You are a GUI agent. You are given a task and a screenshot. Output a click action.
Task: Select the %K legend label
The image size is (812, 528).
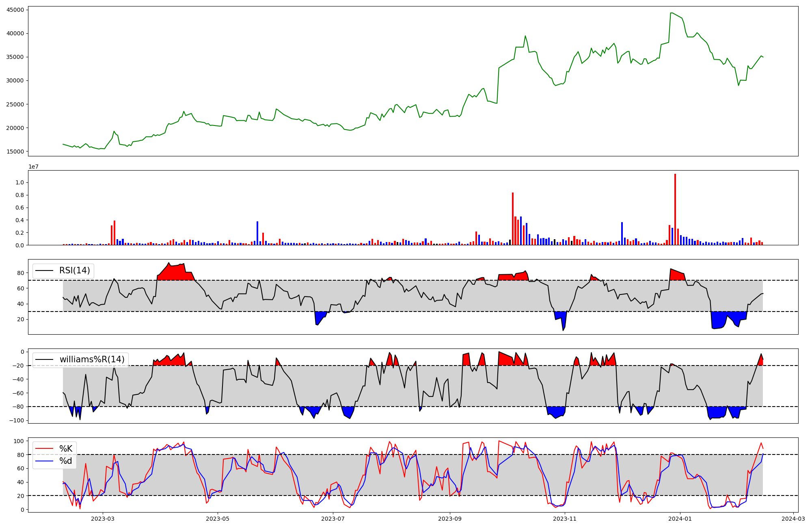66,449
